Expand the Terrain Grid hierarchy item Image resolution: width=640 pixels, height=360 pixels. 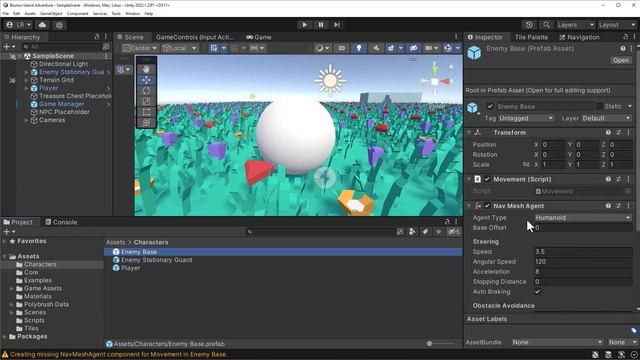(x=27, y=80)
